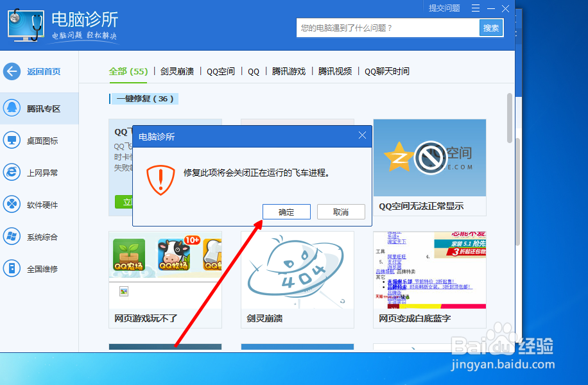Click the 电脑诊所 logo monitor icon

tap(26, 25)
